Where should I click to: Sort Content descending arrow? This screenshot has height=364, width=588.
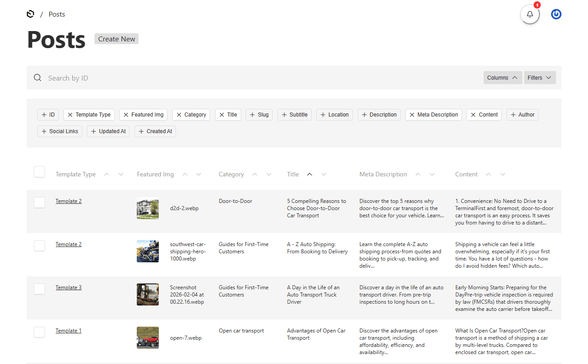(x=503, y=175)
